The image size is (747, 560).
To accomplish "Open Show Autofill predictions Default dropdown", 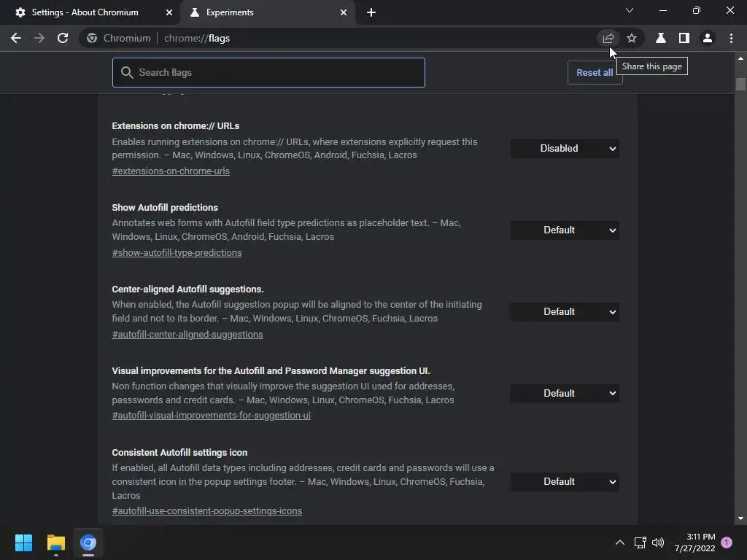I will tap(565, 230).
